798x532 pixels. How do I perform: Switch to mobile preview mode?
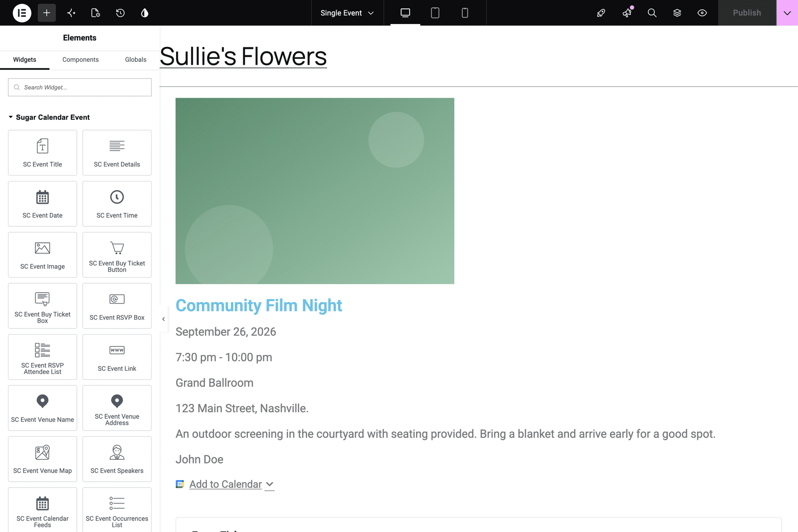(x=465, y=13)
